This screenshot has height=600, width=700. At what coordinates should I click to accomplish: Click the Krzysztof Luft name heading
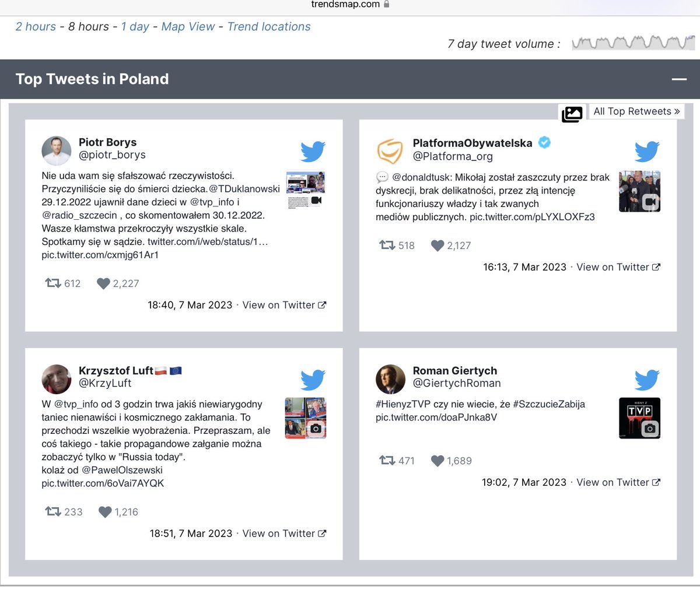(x=116, y=371)
